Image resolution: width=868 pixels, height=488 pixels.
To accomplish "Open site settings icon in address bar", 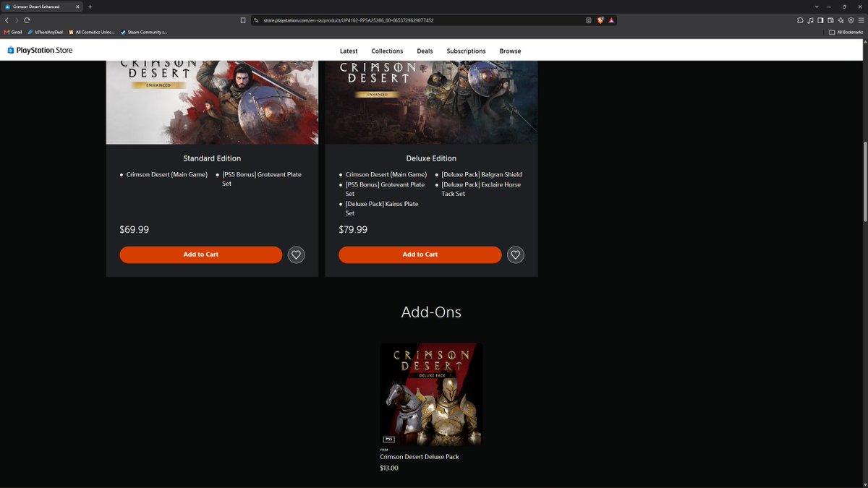I will (x=256, y=20).
